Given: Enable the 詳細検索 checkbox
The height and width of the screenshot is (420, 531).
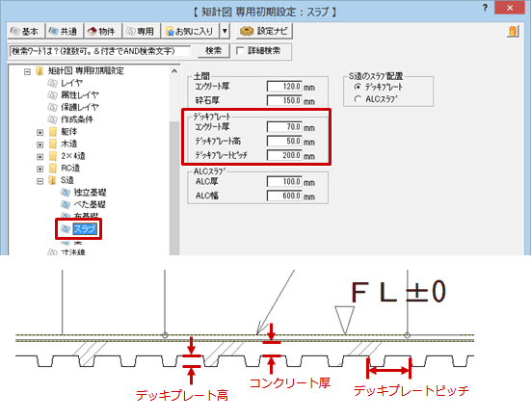Looking at the screenshot, I should click(240, 51).
